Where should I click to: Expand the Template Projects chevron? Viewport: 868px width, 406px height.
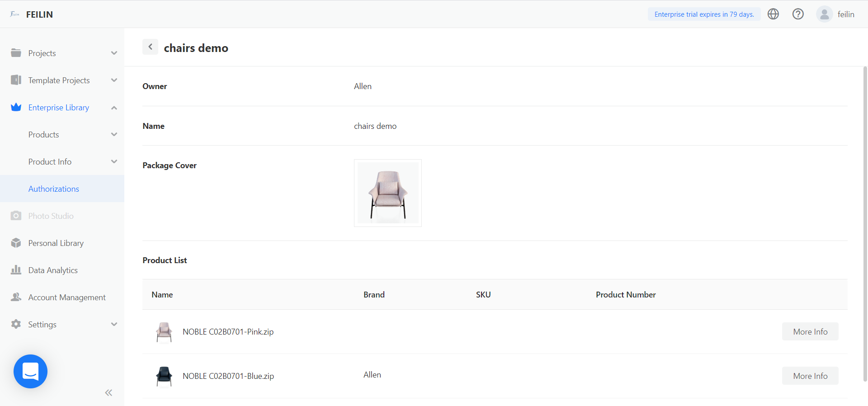pos(114,80)
